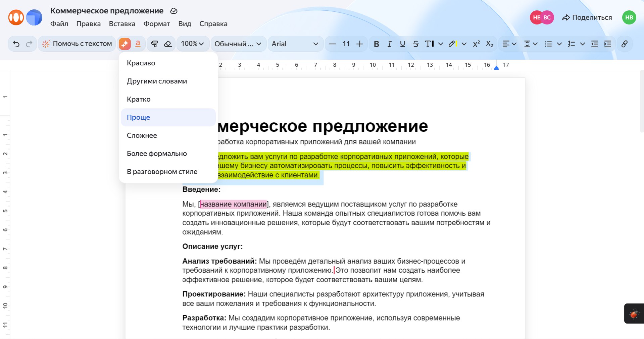The height and width of the screenshot is (339, 644).
Task: Select the format painter tool
Action: click(x=154, y=44)
